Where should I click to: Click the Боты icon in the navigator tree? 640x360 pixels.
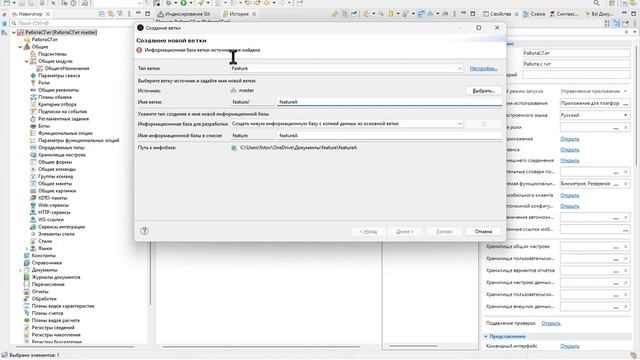(33, 126)
